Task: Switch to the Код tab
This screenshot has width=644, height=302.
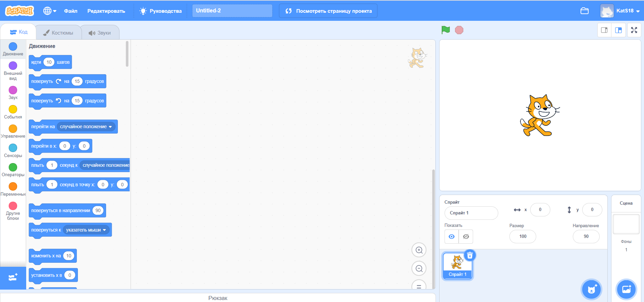Action: 18,32
